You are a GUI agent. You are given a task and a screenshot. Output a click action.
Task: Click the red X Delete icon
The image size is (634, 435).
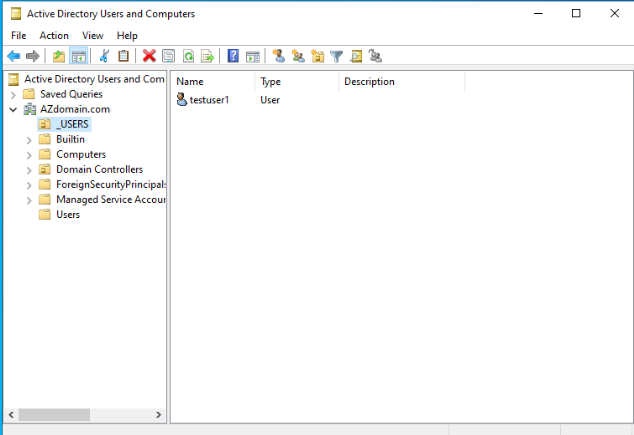click(x=149, y=56)
